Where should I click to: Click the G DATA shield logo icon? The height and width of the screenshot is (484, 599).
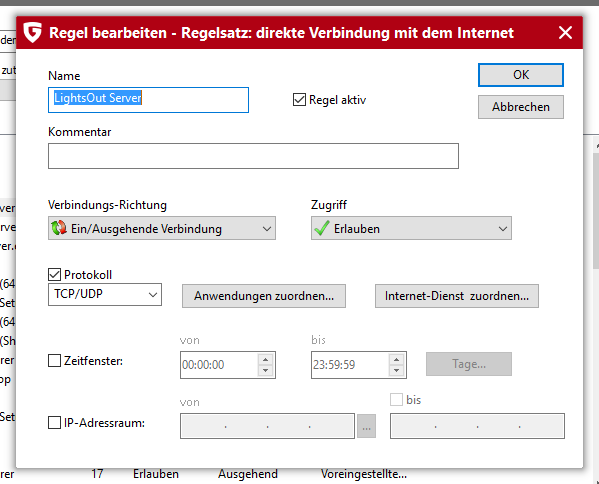32,32
